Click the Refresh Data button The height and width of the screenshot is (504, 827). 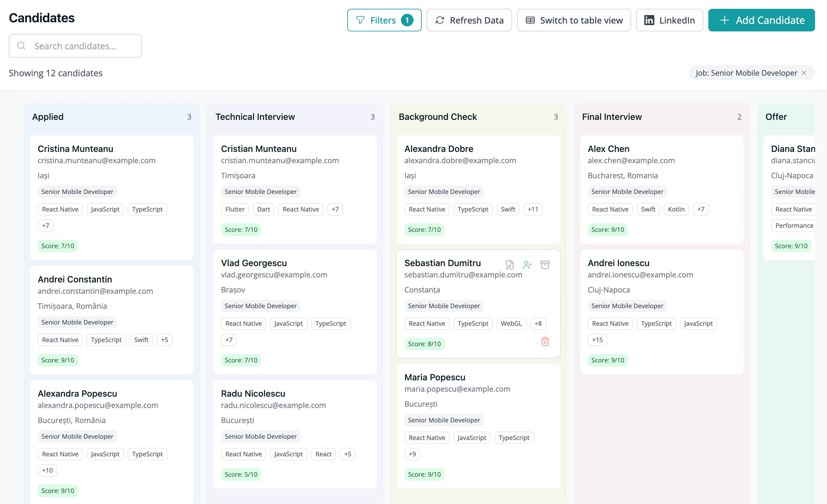pos(469,20)
